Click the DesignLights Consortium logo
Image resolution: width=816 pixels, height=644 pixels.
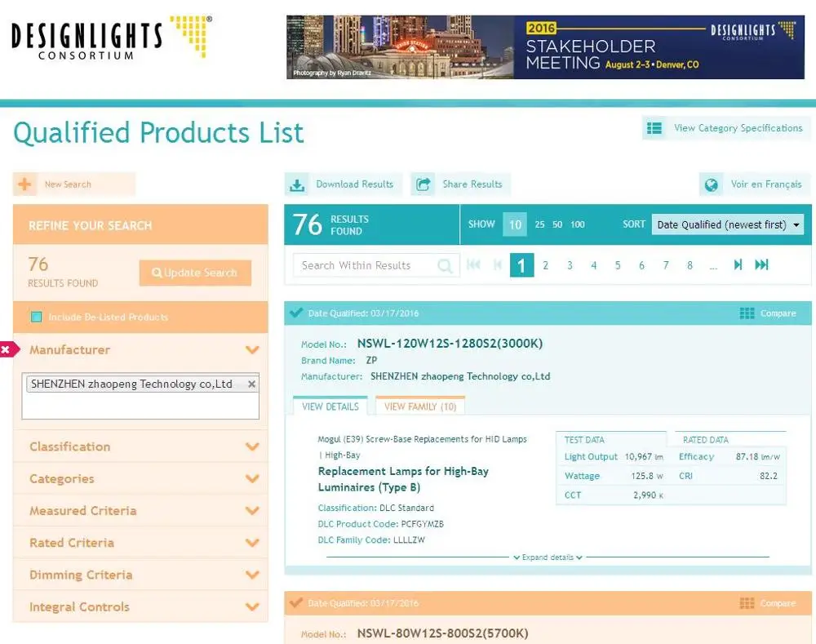click(x=111, y=38)
